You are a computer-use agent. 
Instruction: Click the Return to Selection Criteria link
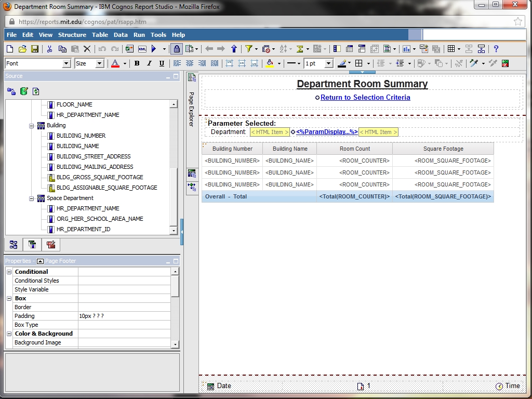365,97
